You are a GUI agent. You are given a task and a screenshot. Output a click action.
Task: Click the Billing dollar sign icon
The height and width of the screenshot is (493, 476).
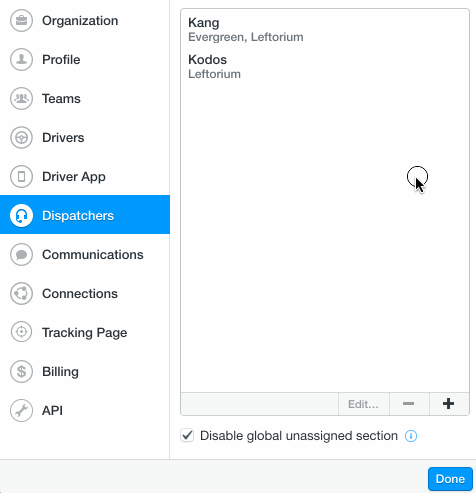point(21,371)
